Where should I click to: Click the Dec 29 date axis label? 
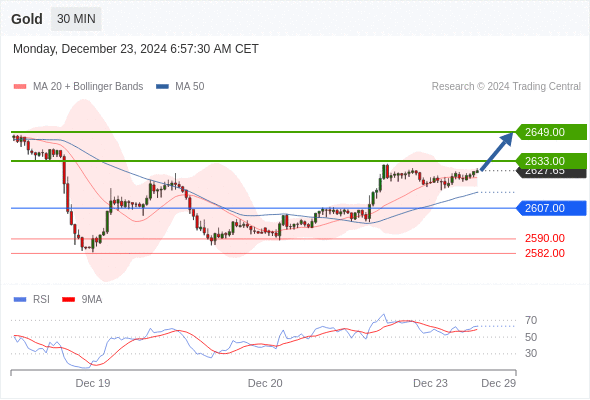499,383
